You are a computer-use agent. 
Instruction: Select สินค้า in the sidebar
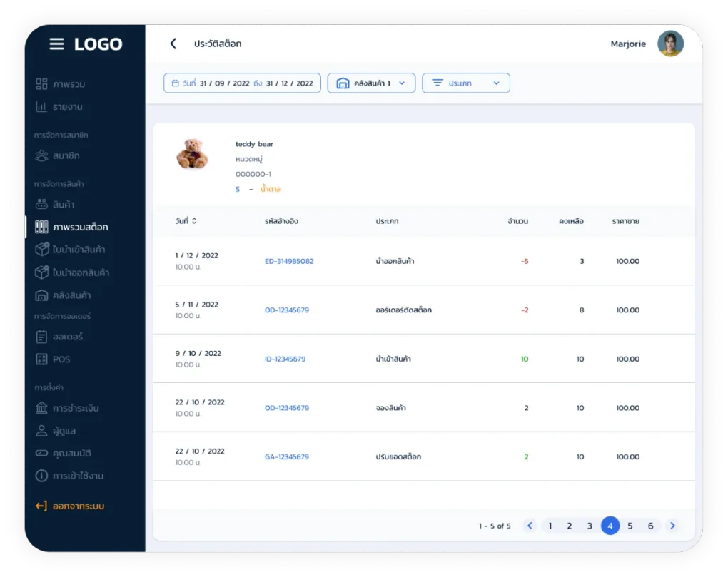[55, 204]
